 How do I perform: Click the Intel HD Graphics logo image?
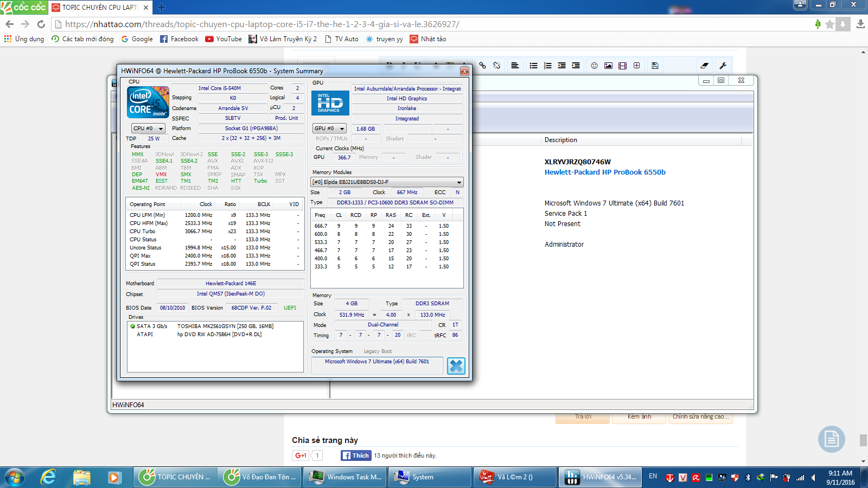(330, 103)
